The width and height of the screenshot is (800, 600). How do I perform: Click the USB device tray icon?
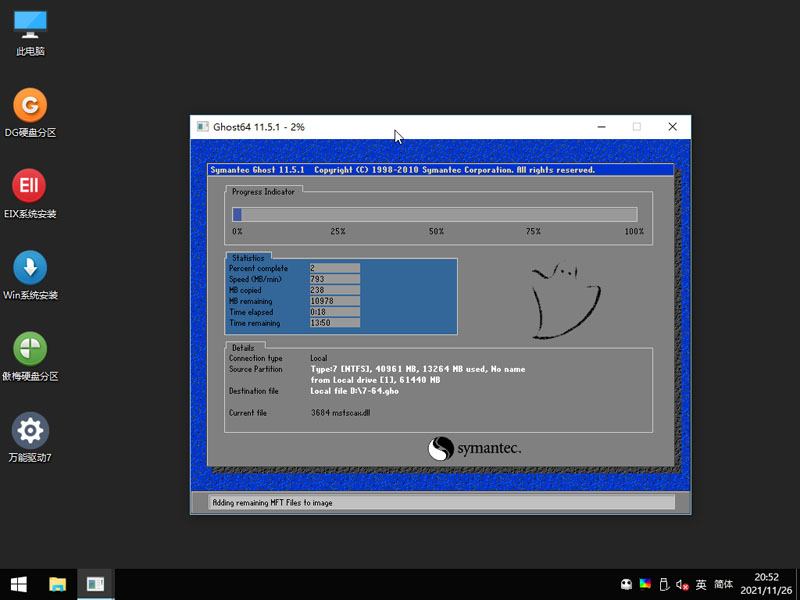[664, 585]
